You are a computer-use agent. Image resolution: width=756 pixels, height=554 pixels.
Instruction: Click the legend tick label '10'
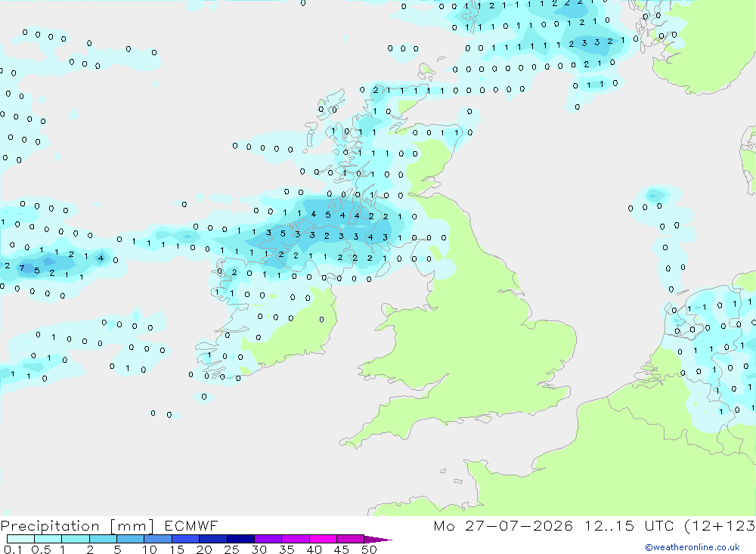click(149, 549)
